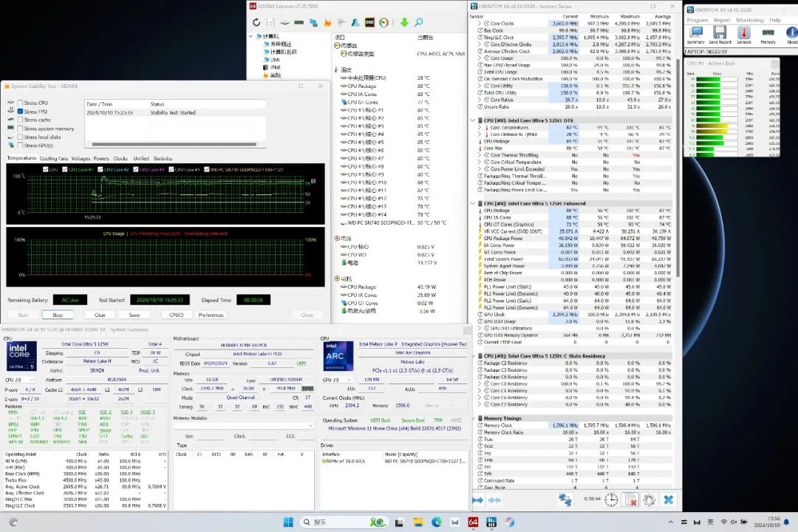Enable the Stress local disks checkbox
The image size is (798, 532).
21,137
